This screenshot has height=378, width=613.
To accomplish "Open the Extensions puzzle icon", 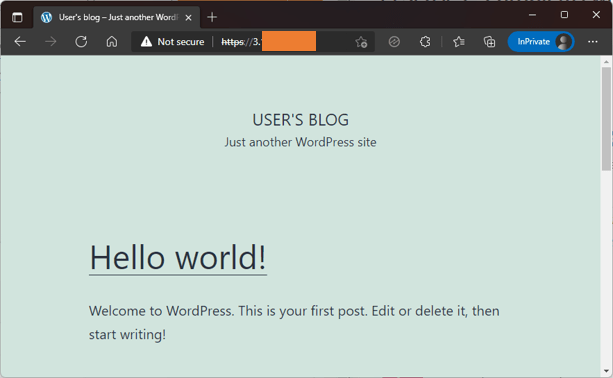I will 425,41.
